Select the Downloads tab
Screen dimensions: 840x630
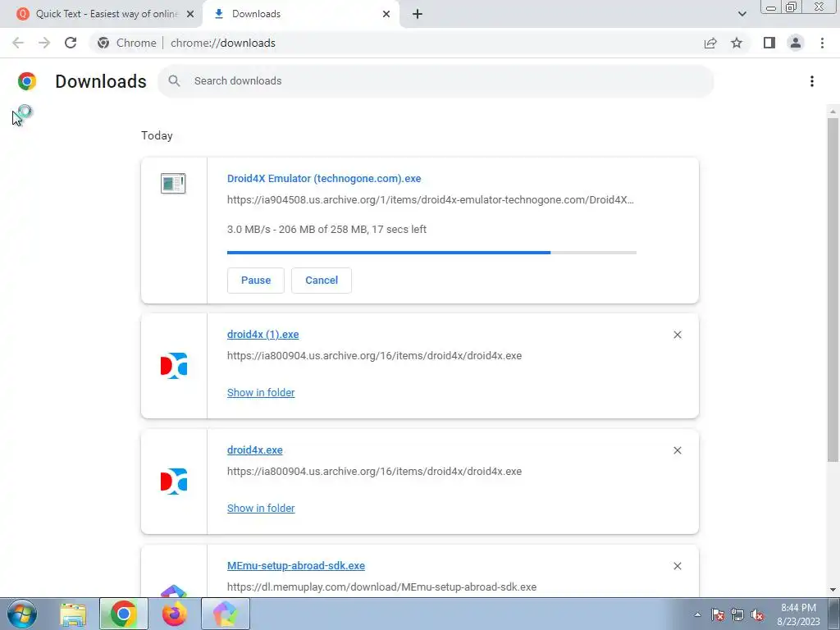pos(301,14)
